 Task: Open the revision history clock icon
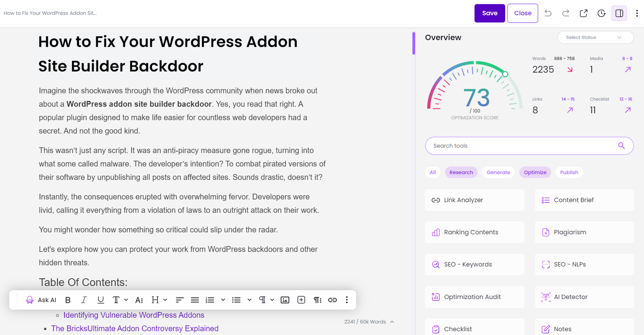pyautogui.click(x=601, y=13)
